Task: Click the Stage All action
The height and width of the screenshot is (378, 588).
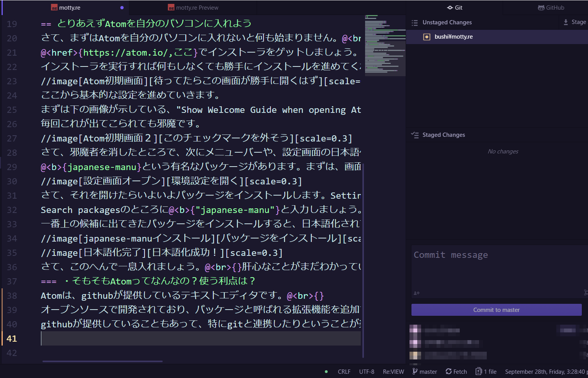Action: click(x=574, y=22)
